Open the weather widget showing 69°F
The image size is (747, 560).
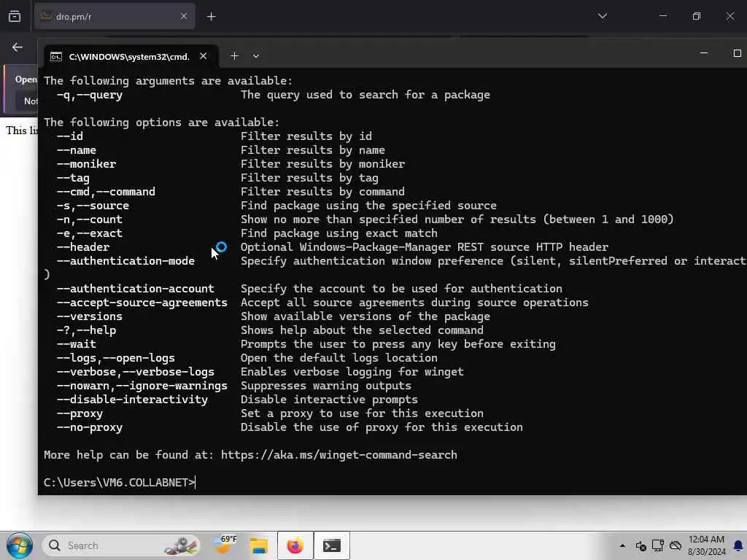tap(225, 545)
